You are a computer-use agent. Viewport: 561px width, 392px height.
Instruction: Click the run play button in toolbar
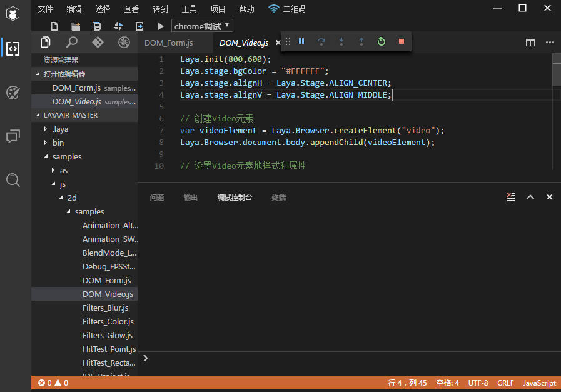(161, 26)
